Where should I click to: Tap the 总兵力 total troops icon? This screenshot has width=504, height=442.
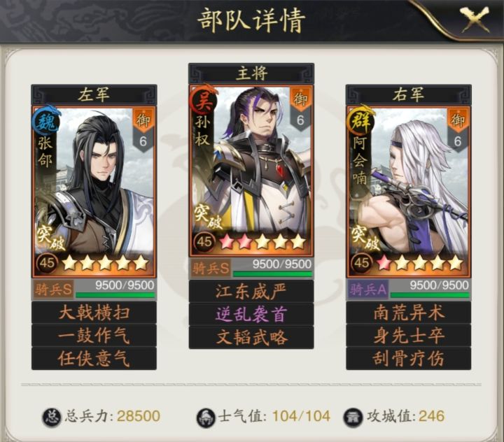(52, 417)
